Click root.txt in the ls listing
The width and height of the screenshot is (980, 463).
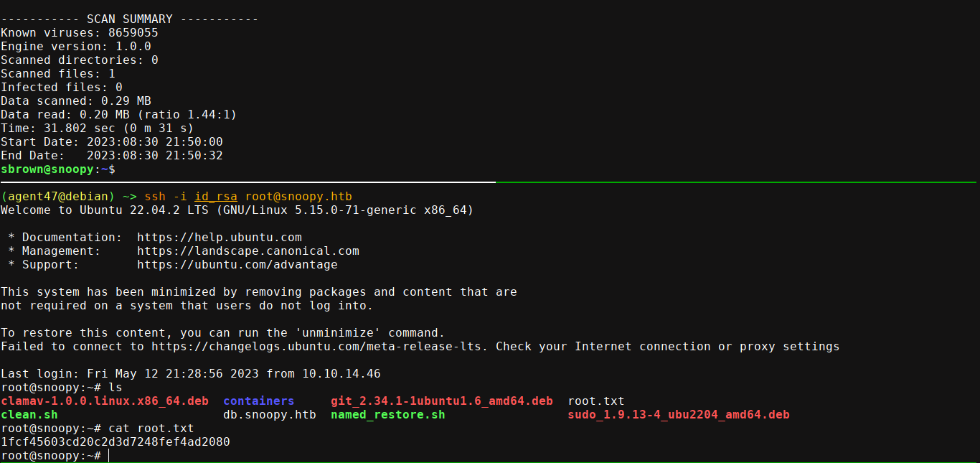coord(595,401)
